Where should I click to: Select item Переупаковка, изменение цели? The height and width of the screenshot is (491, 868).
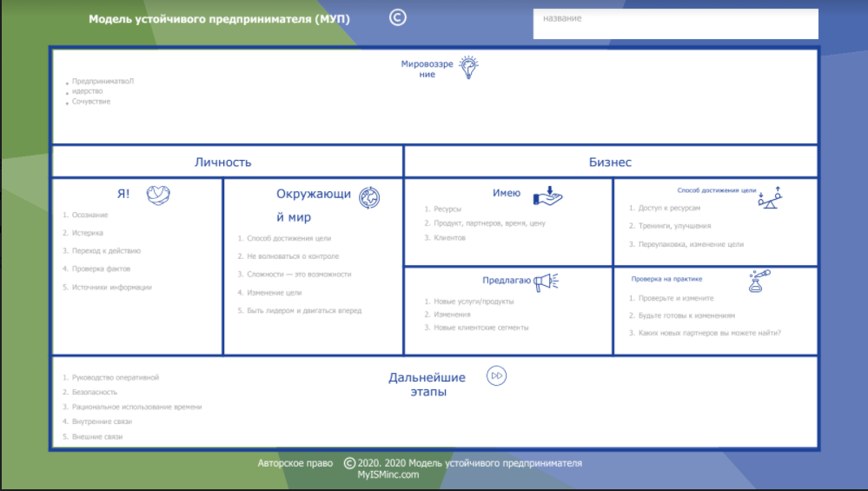(691, 244)
